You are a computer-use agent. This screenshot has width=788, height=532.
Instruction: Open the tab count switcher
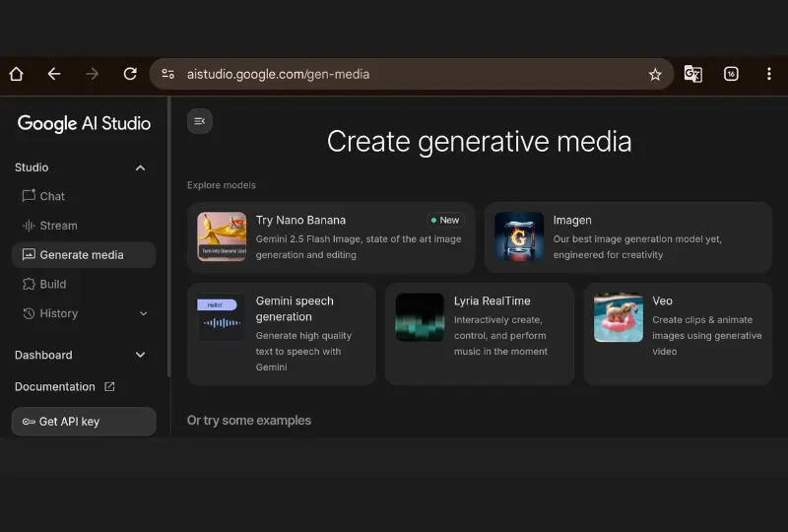(731, 74)
